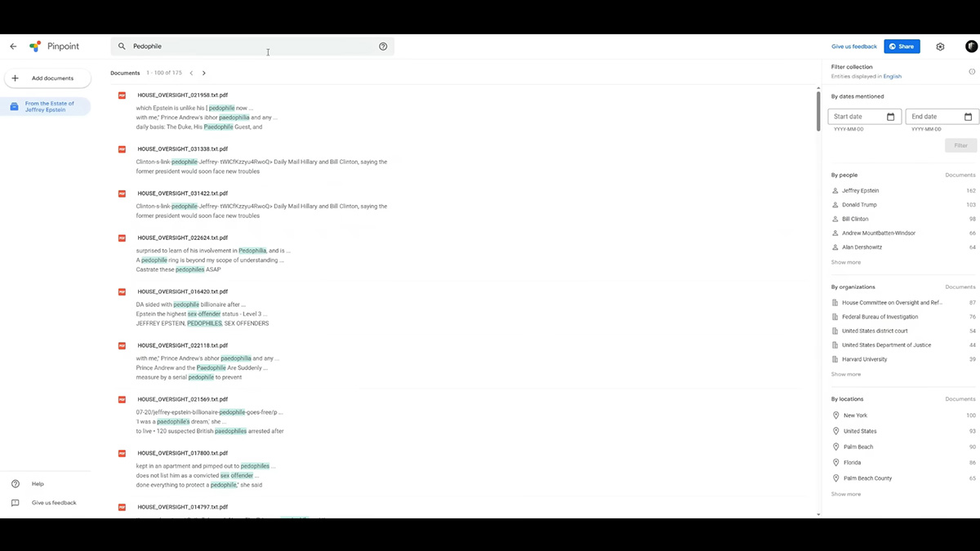Open the Give us feedback link at top
980x551 pixels.
853,47
